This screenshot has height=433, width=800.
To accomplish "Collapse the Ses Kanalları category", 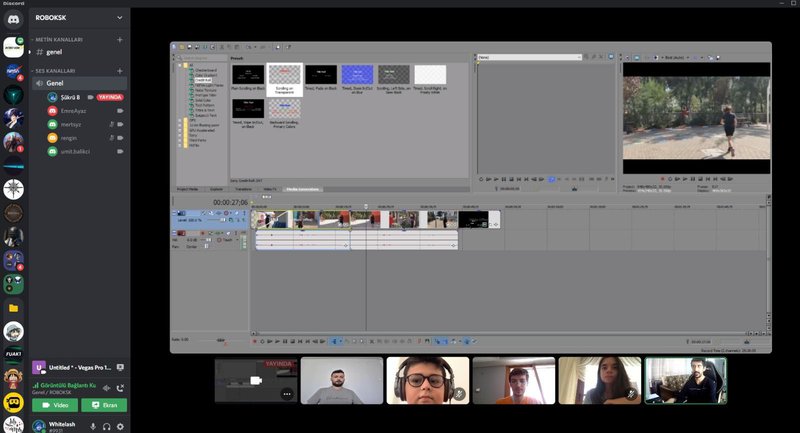I will (60, 71).
